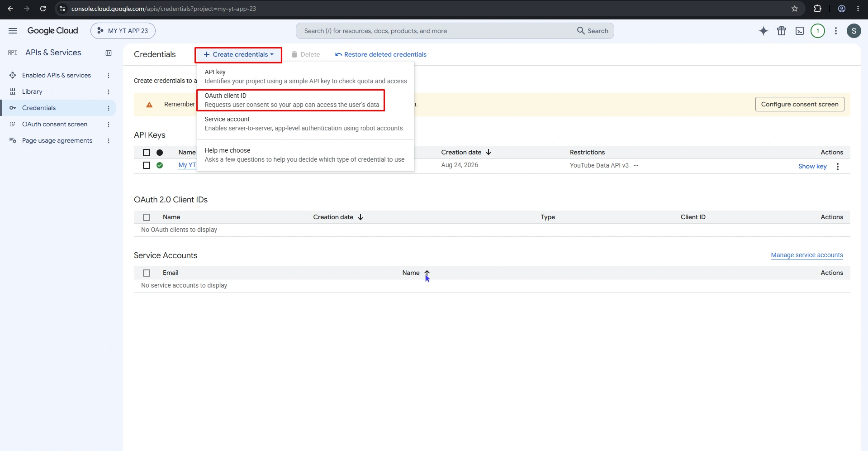868x451 pixels.
Task: Click Restore deleted credentials
Action: tap(381, 54)
